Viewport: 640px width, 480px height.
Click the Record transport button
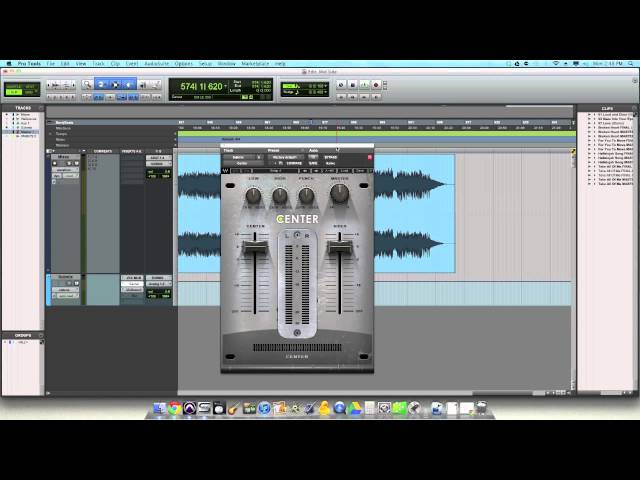click(x=376, y=85)
